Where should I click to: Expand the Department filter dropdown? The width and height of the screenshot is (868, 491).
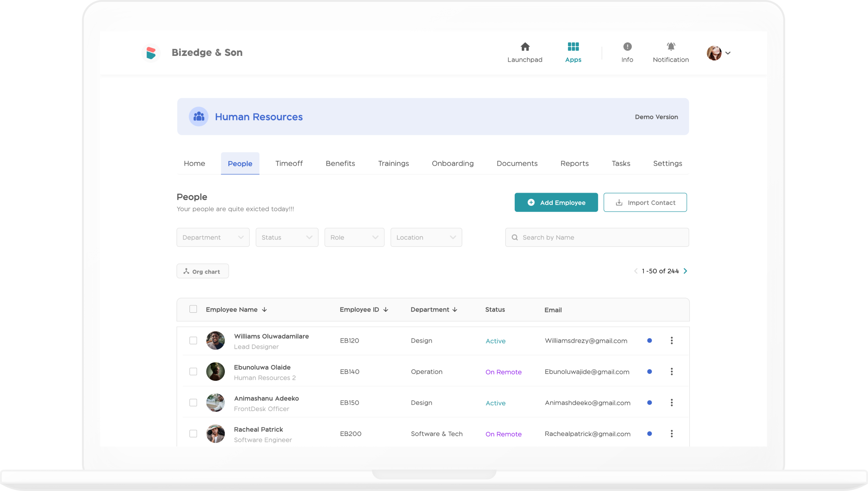coord(213,237)
